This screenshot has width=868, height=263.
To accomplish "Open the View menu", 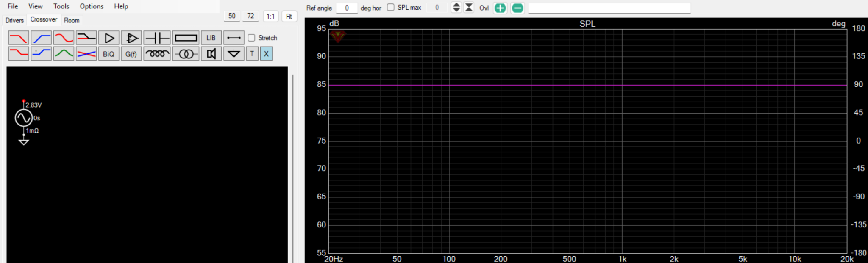I will click(36, 6).
